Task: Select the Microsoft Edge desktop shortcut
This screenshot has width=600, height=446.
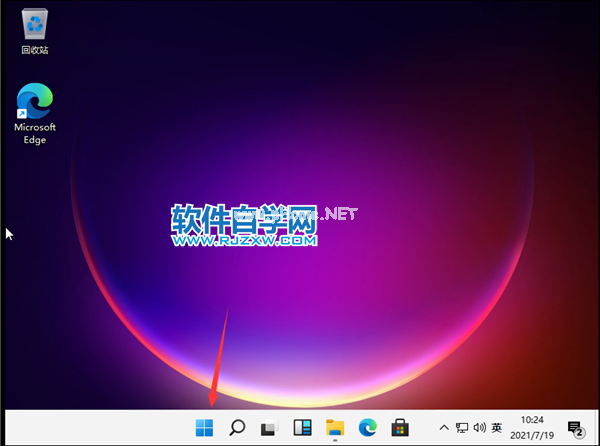Action: click(x=35, y=114)
